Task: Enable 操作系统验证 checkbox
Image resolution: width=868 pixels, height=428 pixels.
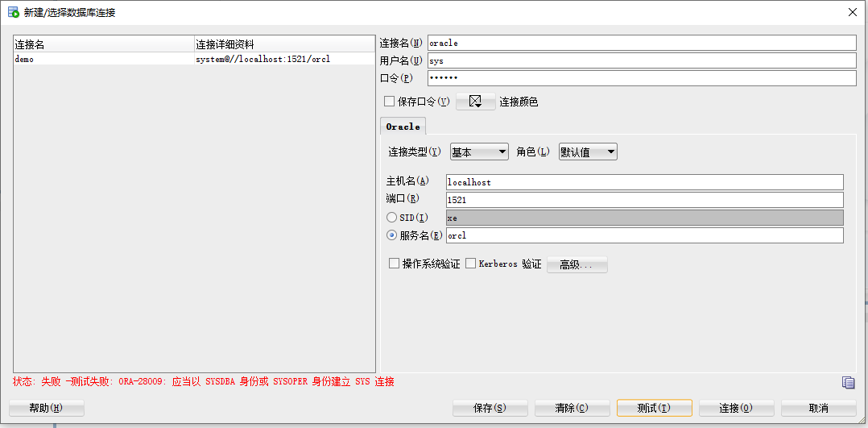Action: [395, 264]
